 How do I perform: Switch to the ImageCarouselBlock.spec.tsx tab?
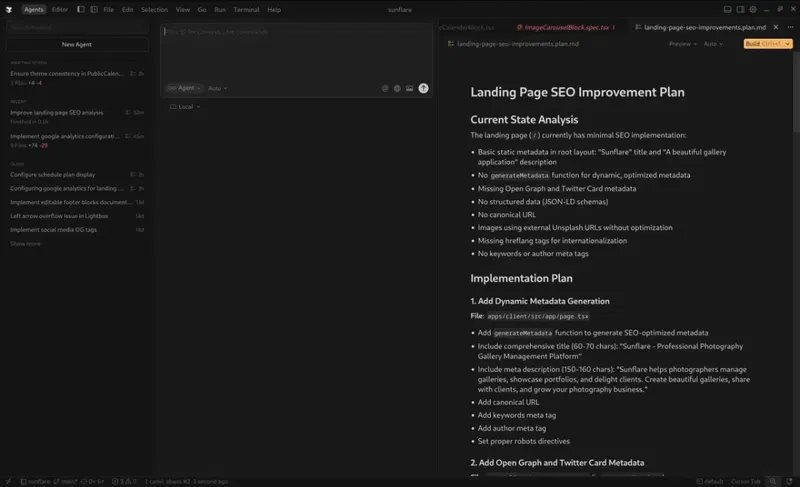point(566,27)
